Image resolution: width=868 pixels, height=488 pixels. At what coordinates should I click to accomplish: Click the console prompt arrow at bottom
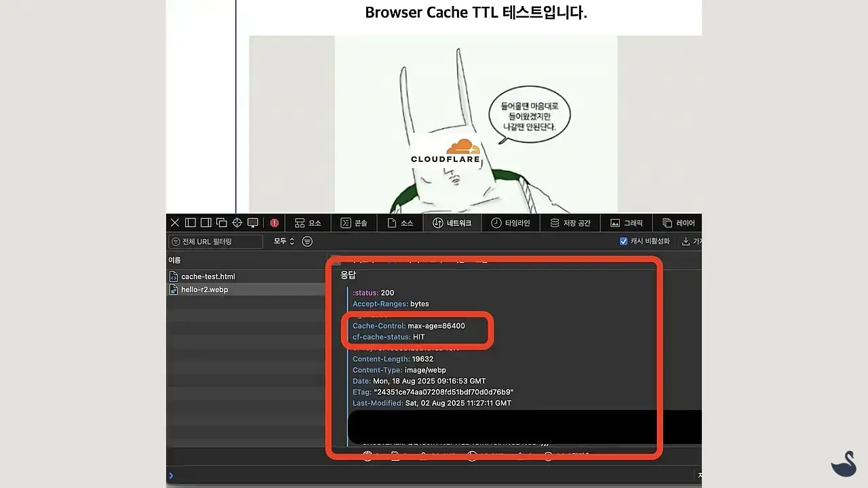(171, 476)
